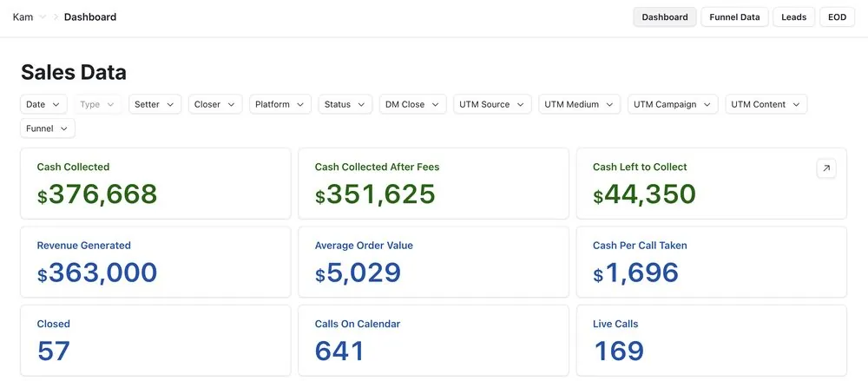The width and height of the screenshot is (868, 381).
Task: Select the Live Calls label
Action: point(615,324)
